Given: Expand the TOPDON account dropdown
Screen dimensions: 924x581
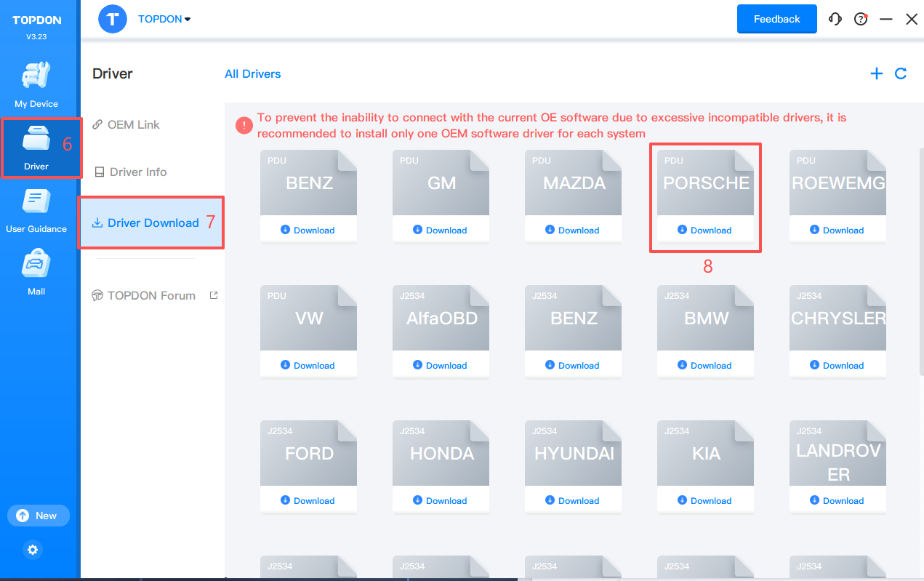Looking at the screenshot, I should 164,20.
